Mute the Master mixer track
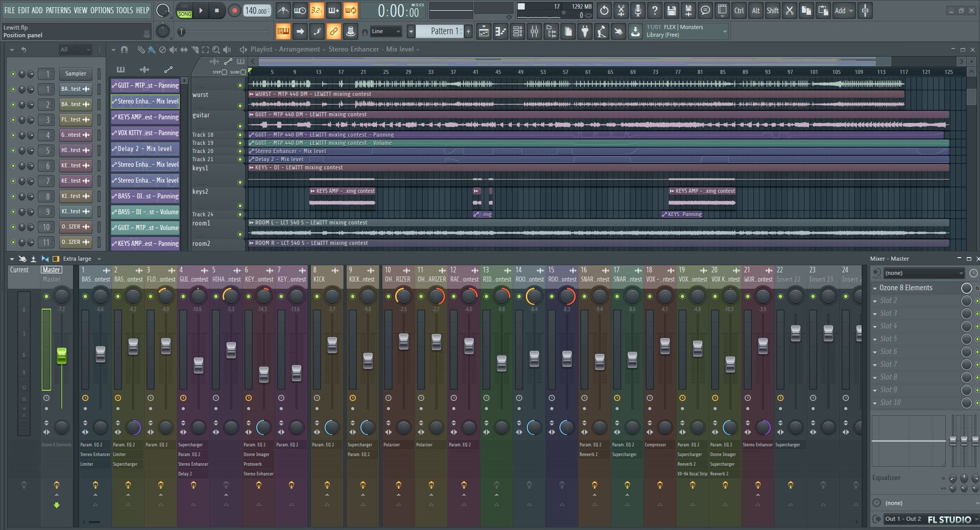Screen dimensions: 980x530 click(x=46, y=296)
